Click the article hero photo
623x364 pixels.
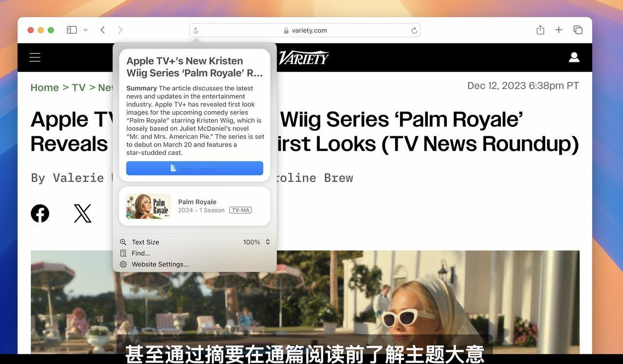point(305,302)
